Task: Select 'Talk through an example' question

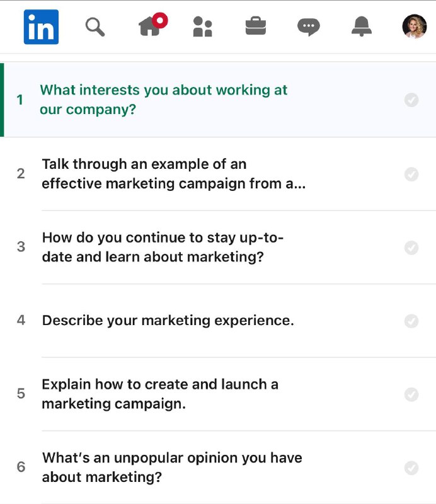Action: [218, 174]
